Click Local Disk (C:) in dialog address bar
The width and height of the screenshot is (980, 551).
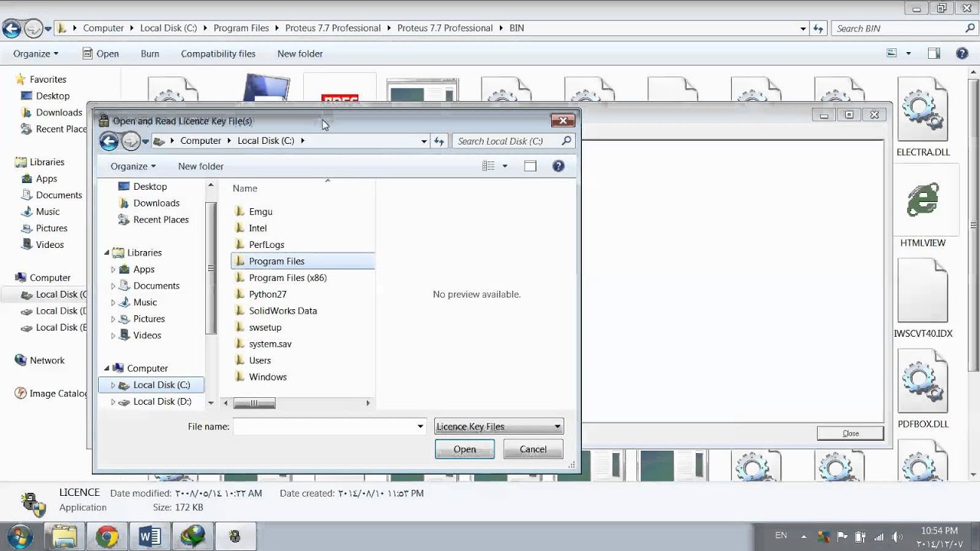click(x=266, y=141)
